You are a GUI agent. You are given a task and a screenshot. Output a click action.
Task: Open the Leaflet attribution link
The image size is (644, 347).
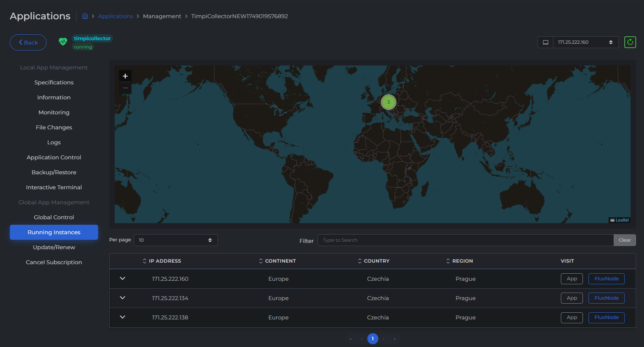tap(622, 220)
